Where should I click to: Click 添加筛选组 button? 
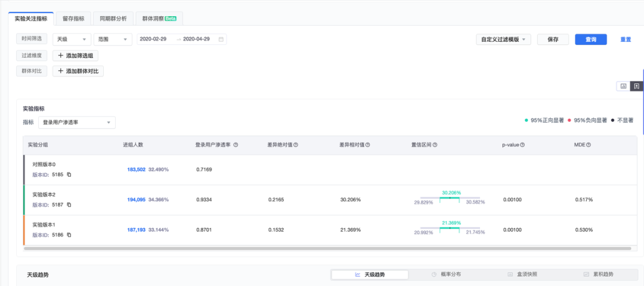coord(76,55)
